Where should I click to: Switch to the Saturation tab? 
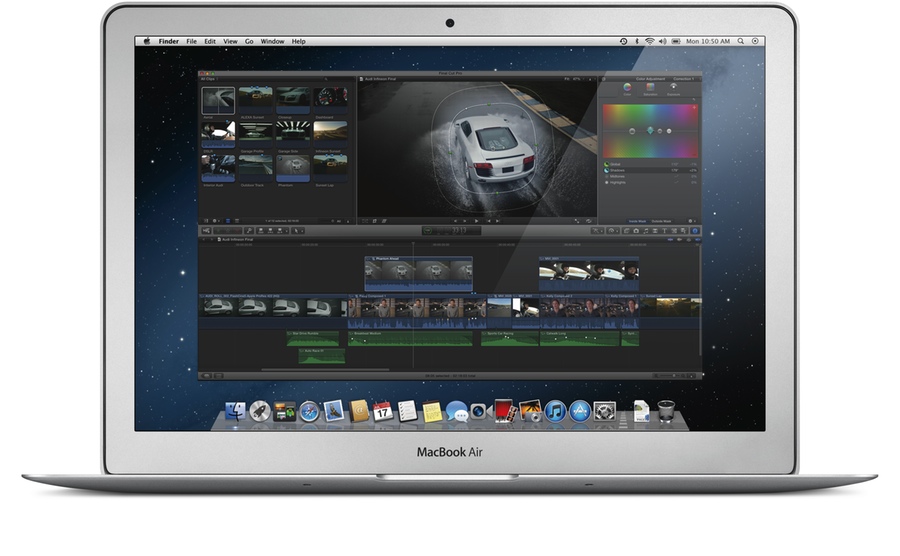[x=649, y=89]
